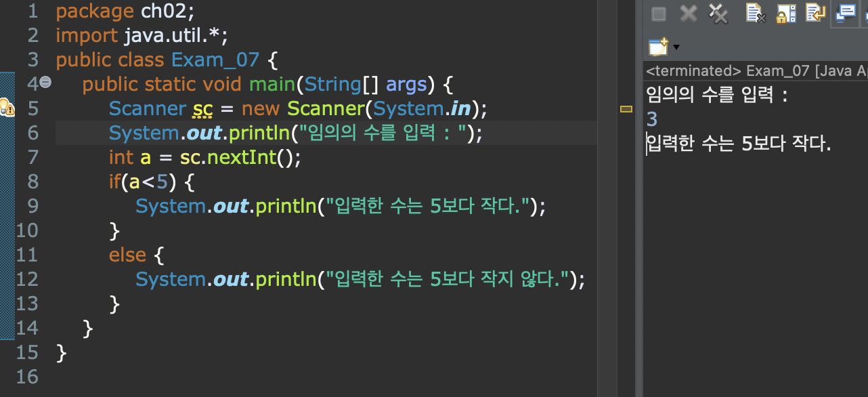
Task: Click the underlined variable 'sc' on line 5
Action: pos(202,108)
